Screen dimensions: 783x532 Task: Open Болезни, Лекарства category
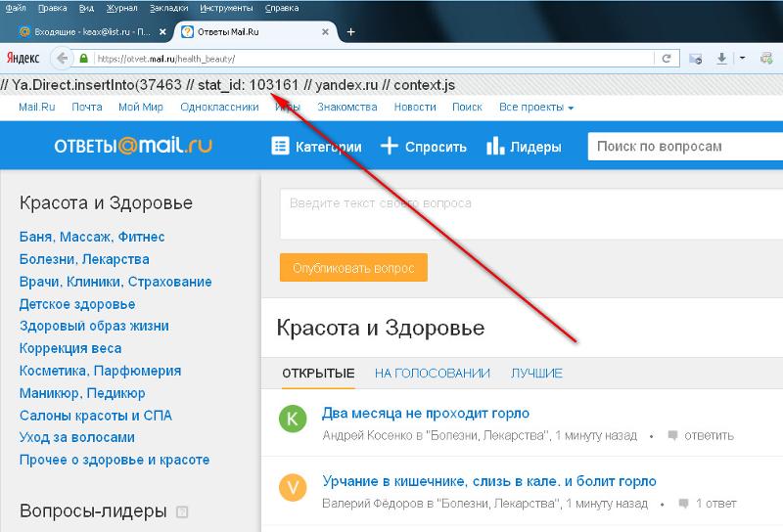[x=84, y=259]
